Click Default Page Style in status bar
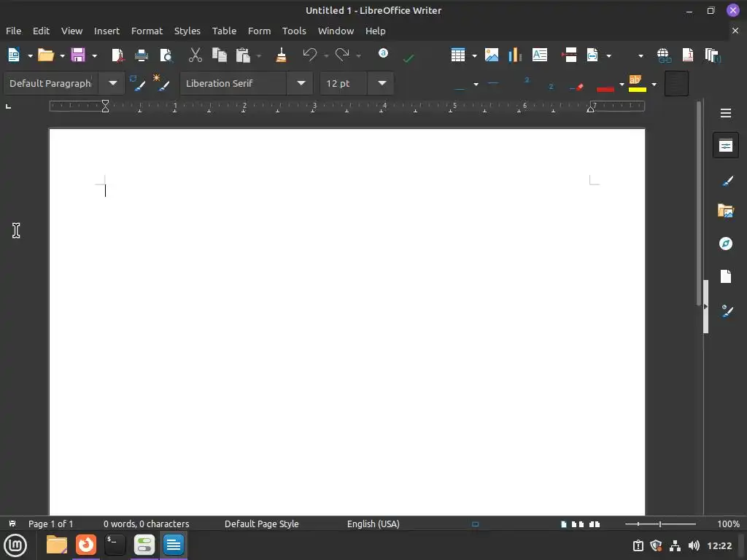 (262, 524)
